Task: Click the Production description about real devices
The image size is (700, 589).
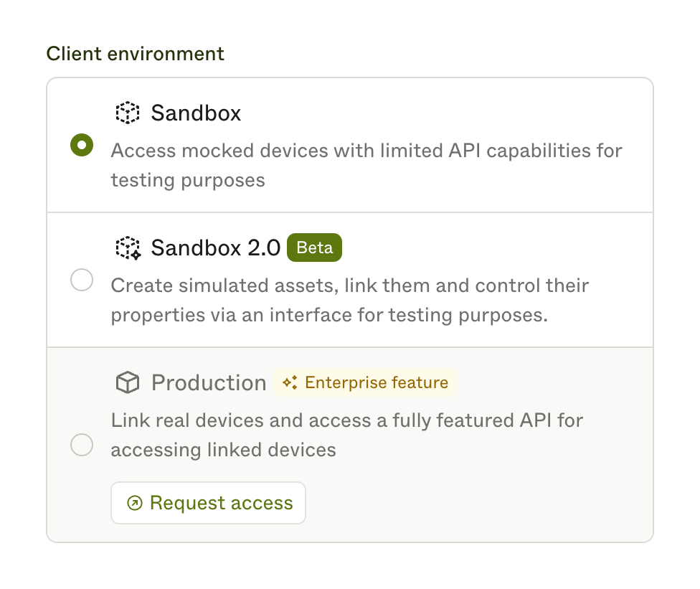Action: [x=347, y=435]
